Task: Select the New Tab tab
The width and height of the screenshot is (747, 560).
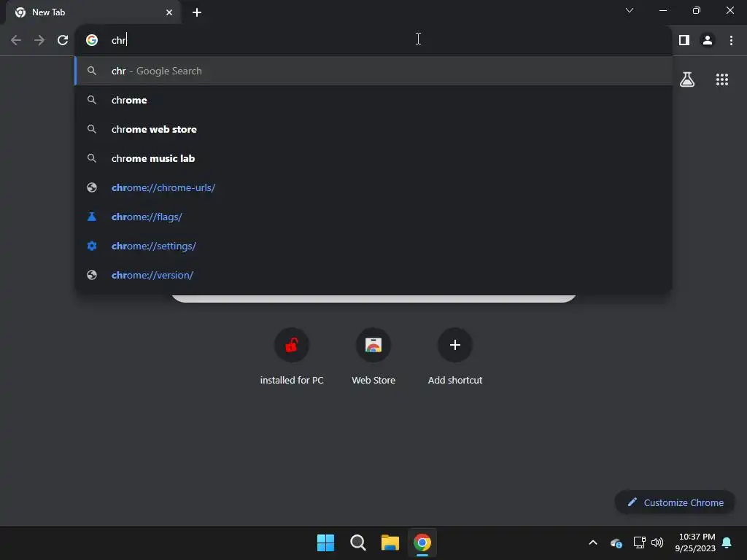Action: [93, 12]
